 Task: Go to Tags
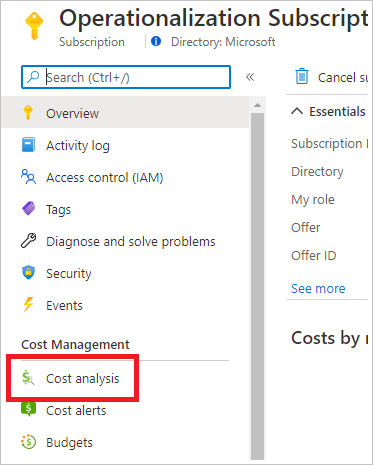(x=58, y=210)
